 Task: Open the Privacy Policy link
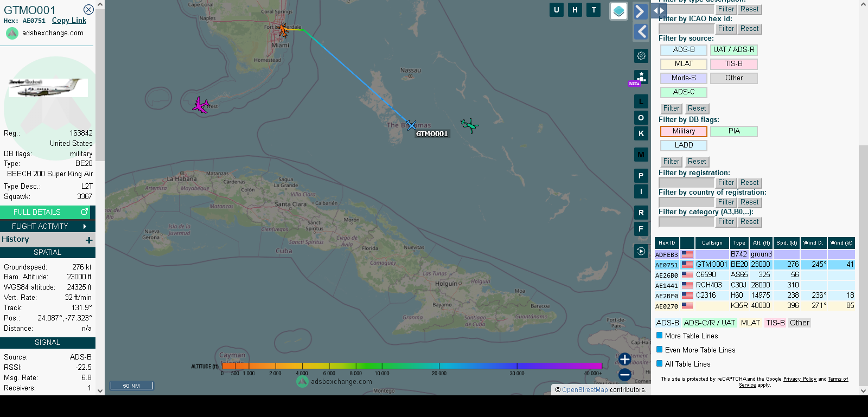coord(800,379)
